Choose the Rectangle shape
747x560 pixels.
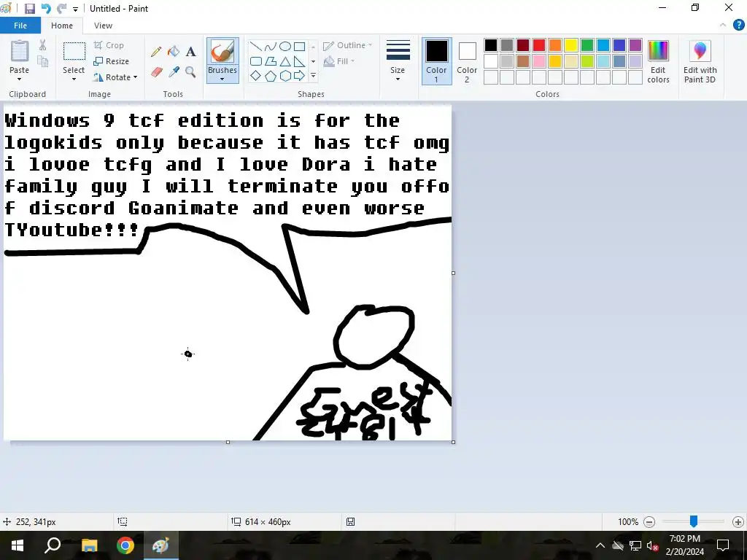299,46
